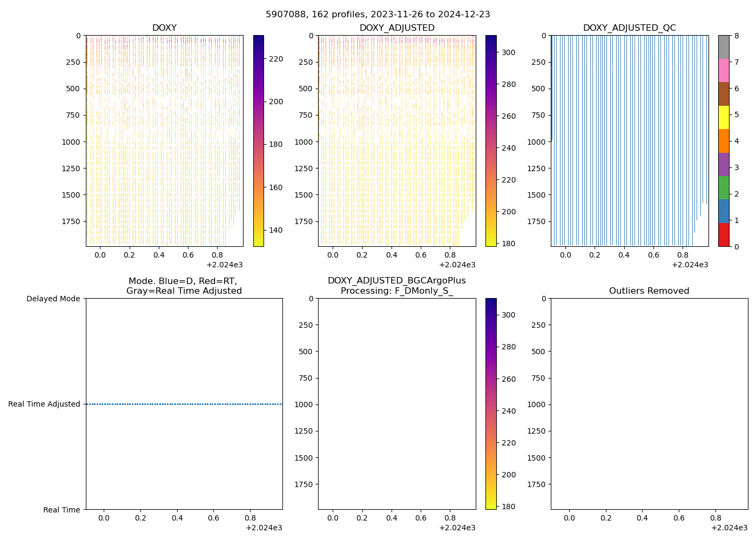Click the DOXY_ADJUSTED_BGCArgoPlus processing title

click(x=397, y=286)
